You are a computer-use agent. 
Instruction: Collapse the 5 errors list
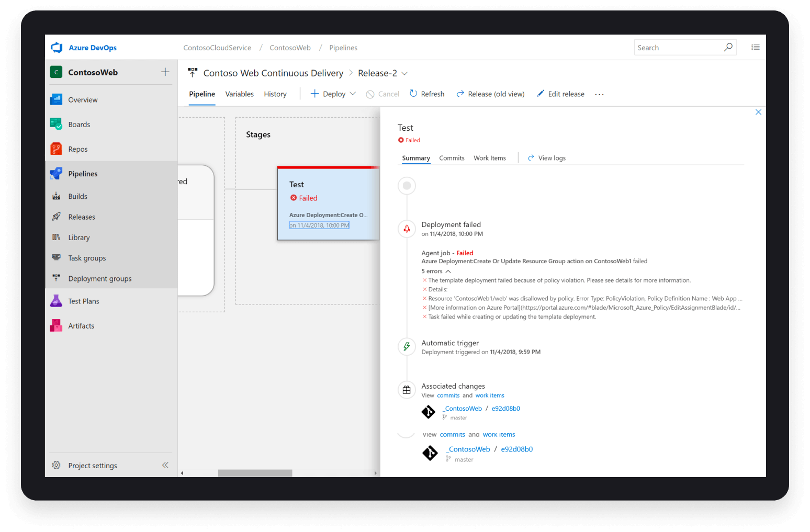[x=448, y=271]
